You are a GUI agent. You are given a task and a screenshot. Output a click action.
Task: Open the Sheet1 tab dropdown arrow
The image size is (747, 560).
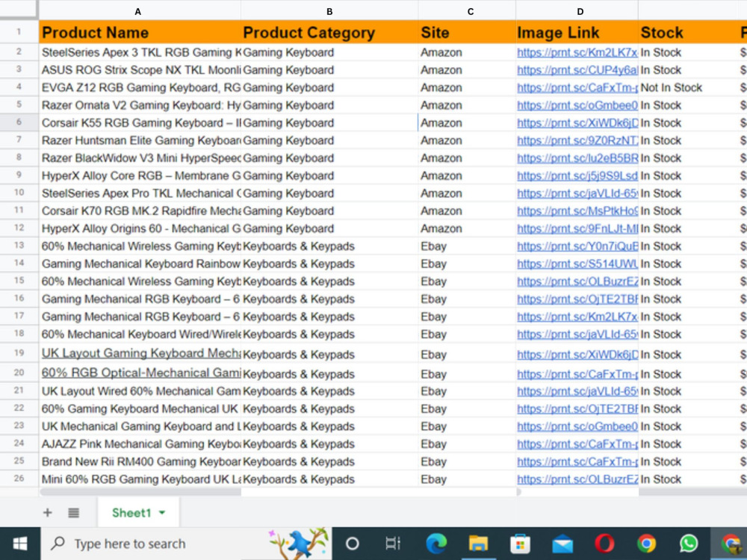coord(162,513)
